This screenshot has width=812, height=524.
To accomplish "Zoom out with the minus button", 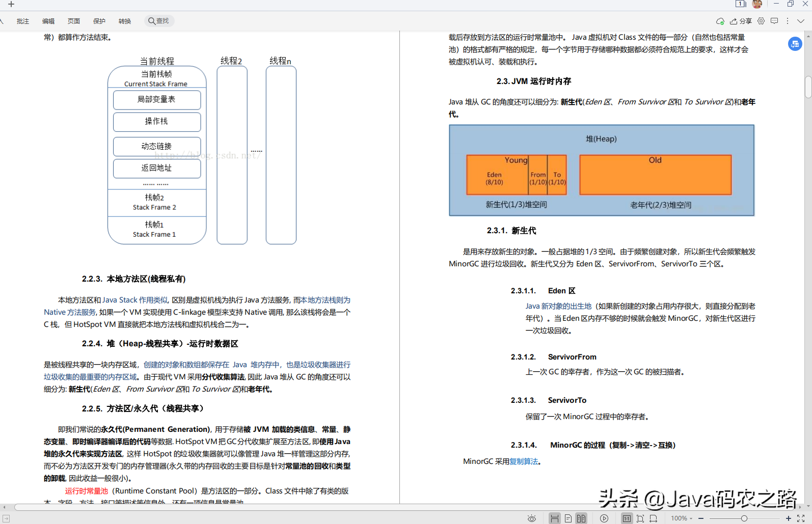I will coord(701,518).
